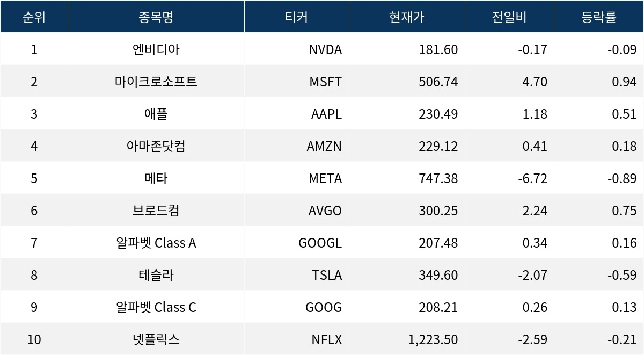Screen dimensions: 644x355
Task: Click the 전일비 column header
Action: pyautogui.click(x=509, y=17)
